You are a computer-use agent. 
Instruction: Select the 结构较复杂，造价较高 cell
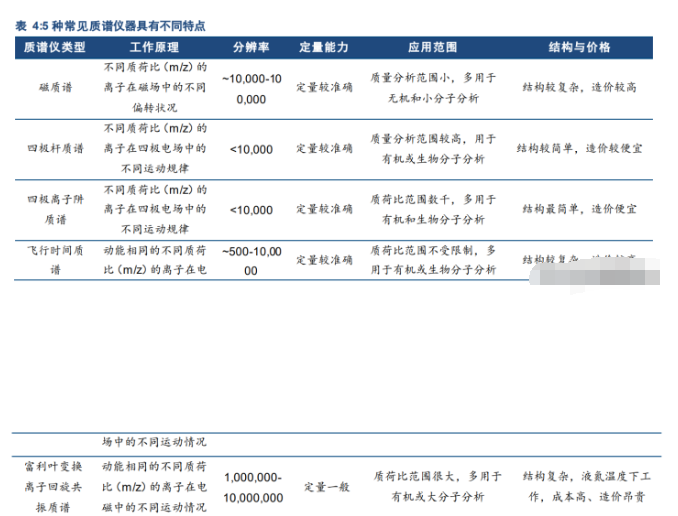tap(580, 88)
